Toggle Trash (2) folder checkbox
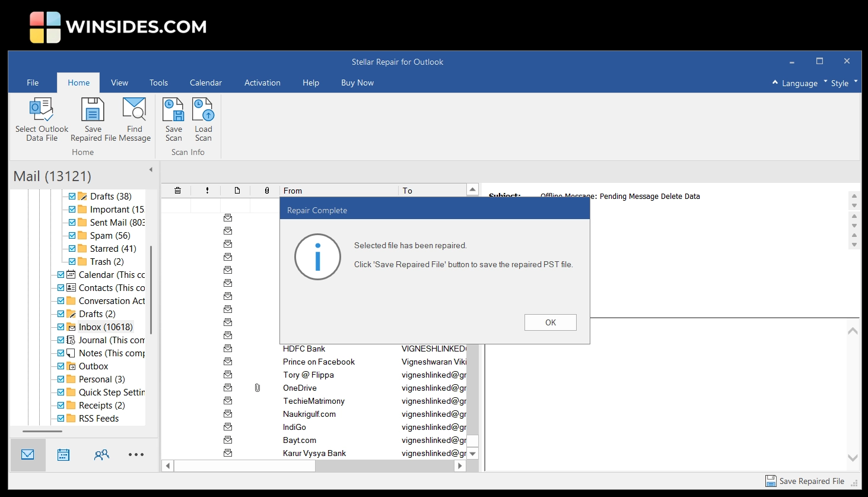Image resolution: width=868 pixels, height=497 pixels. (72, 261)
